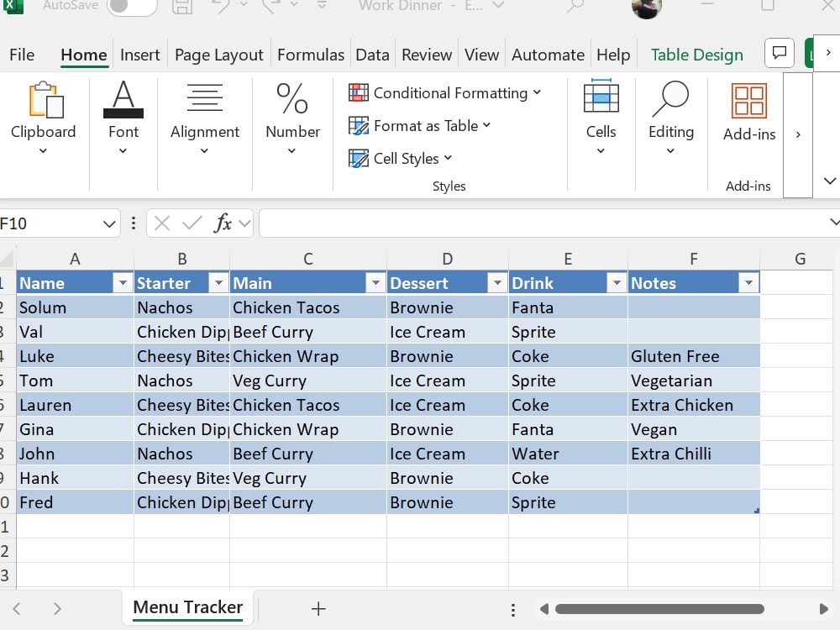Select the cell containing Gluten Free
The image size is (840, 630).
point(694,356)
